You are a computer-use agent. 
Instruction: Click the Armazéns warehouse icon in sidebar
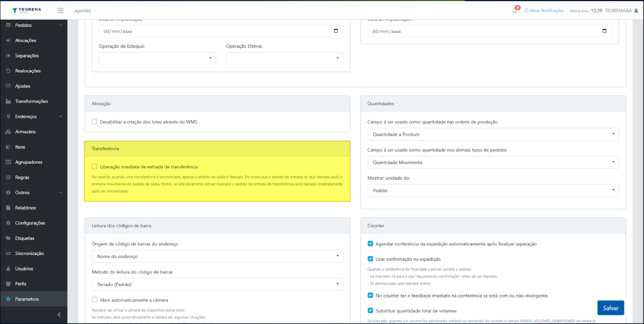pyautogui.click(x=8, y=132)
